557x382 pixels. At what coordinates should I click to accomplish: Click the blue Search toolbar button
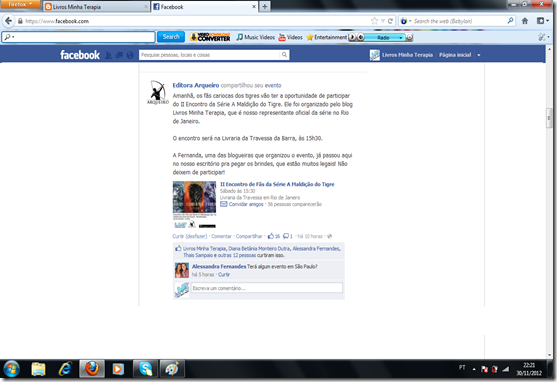point(171,37)
